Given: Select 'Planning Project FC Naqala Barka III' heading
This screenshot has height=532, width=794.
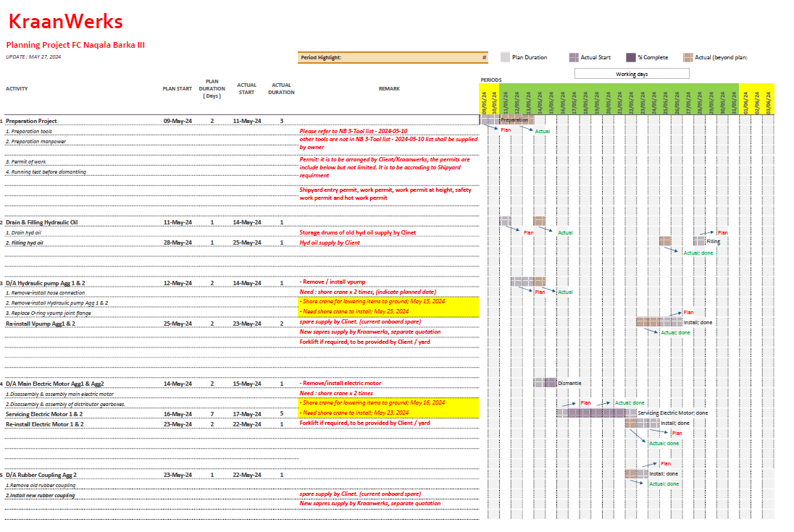Looking at the screenshot, I should coord(75,45).
